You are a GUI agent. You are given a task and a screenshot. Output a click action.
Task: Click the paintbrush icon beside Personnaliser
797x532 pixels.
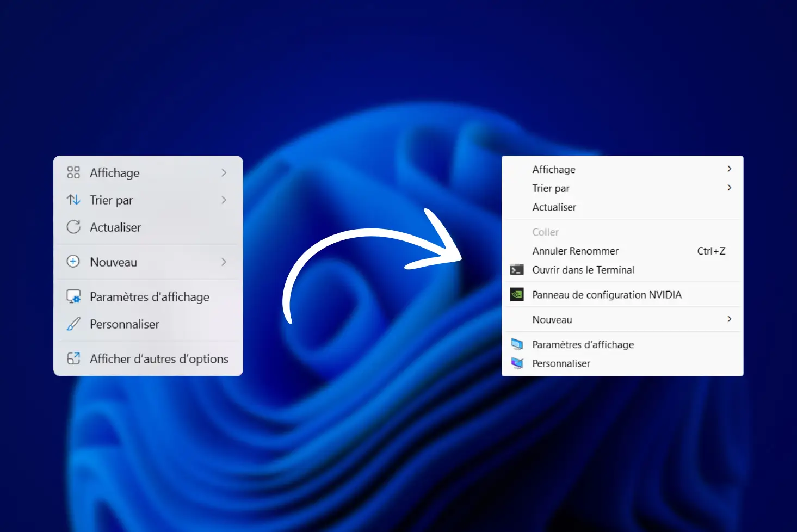(x=73, y=324)
